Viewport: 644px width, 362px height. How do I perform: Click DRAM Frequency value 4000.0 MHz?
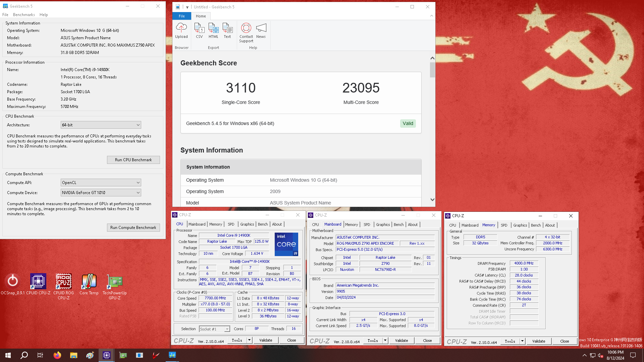[x=524, y=263]
